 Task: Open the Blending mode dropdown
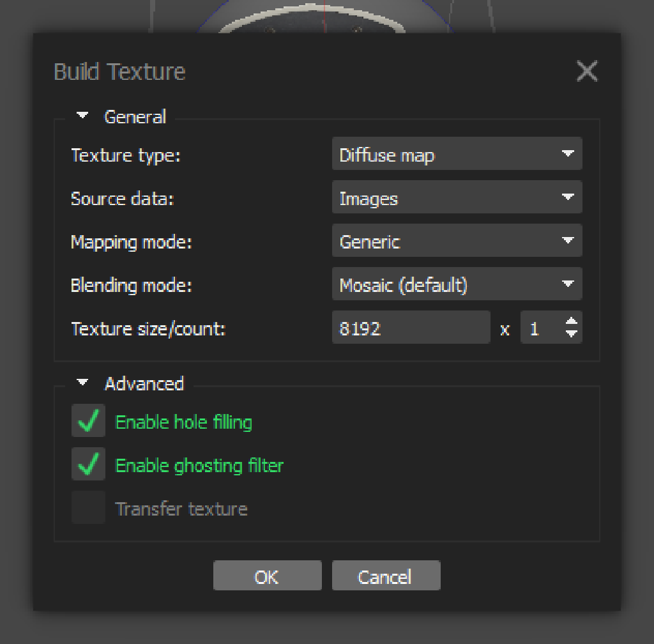point(457,284)
